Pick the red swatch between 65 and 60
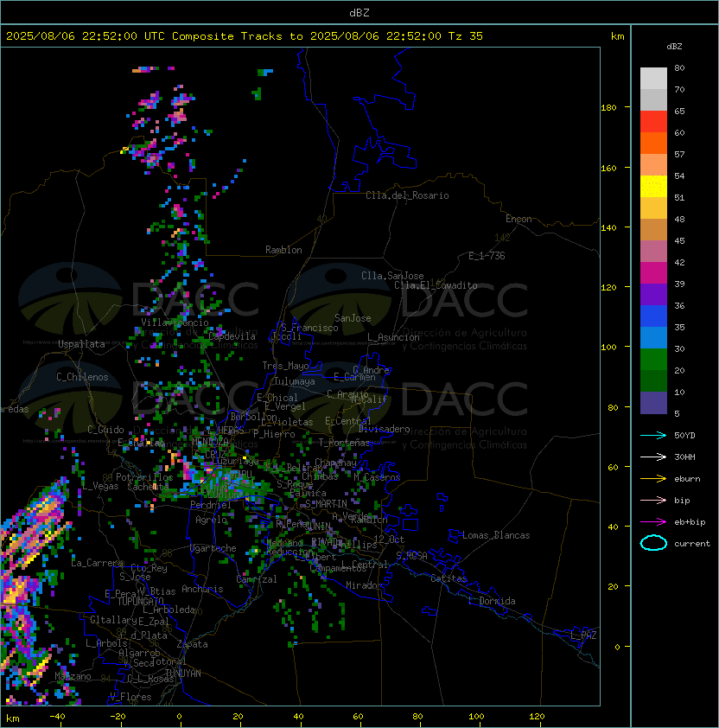The height and width of the screenshot is (728, 719). [x=653, y=122]
